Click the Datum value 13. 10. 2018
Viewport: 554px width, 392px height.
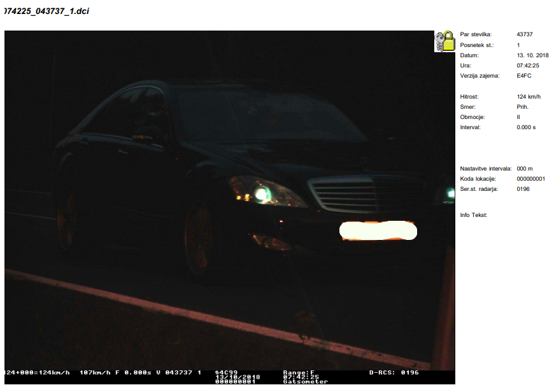(532, 55)
